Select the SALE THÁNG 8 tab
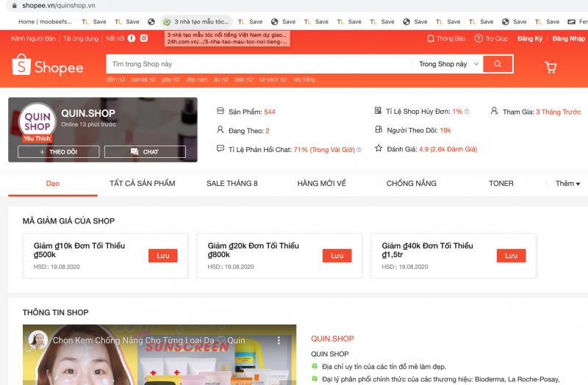Image resolution: width=588 pixels, height=385 pixels. (x=232, y=184)
